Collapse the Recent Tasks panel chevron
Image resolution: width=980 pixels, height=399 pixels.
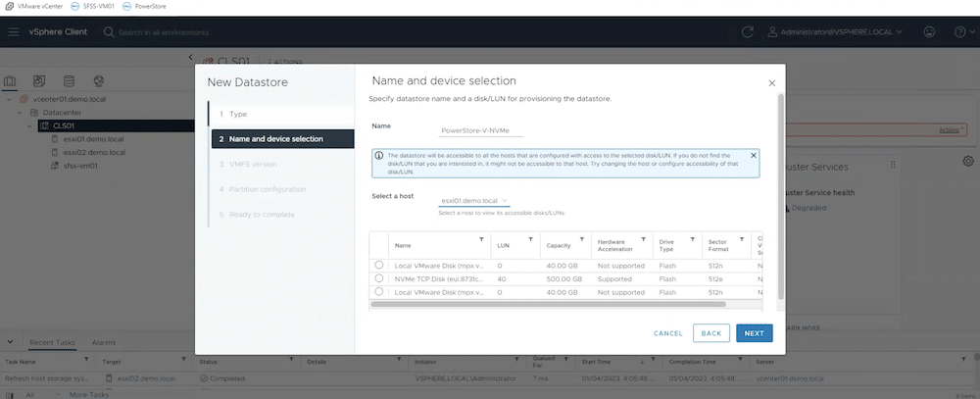coord(10,342)
